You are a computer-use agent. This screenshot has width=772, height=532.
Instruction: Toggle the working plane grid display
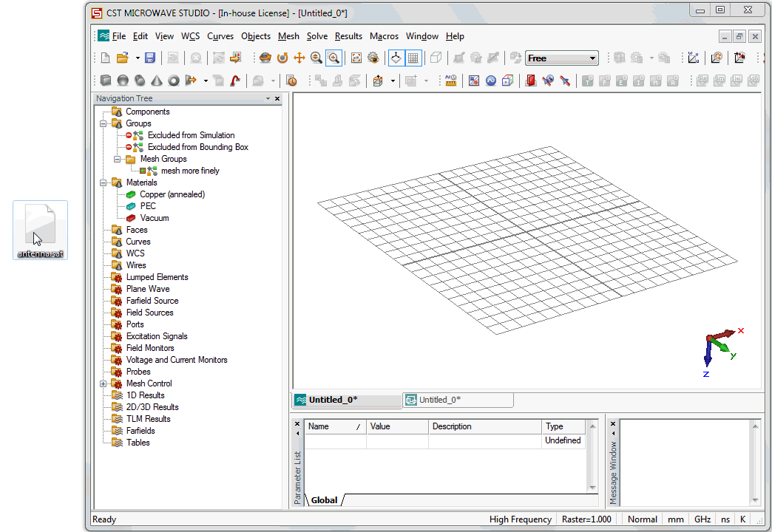(x=413, y=58)
